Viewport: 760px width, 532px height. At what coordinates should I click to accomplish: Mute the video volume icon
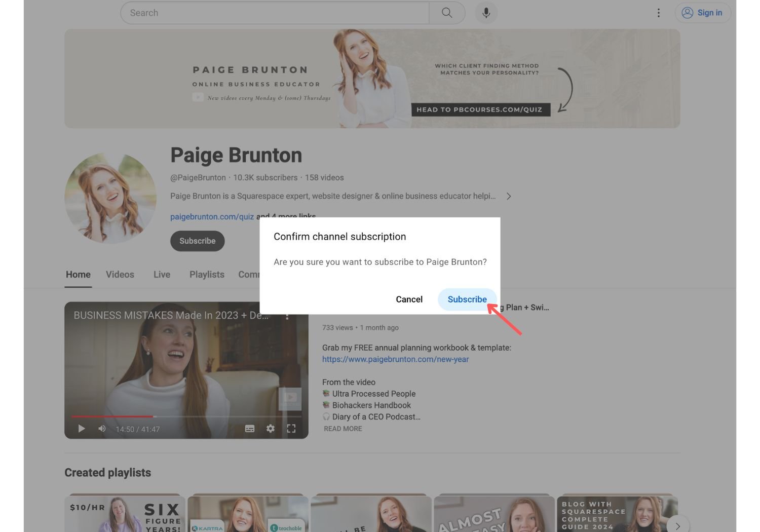[x=102, y=429]
